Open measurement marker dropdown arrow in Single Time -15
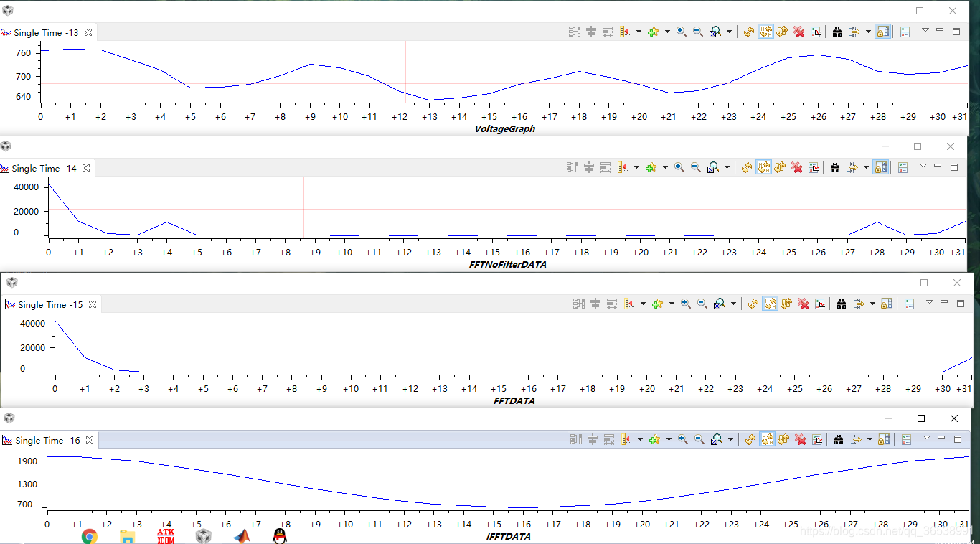This screenshot has height=544, width=980. click(643, 304)
